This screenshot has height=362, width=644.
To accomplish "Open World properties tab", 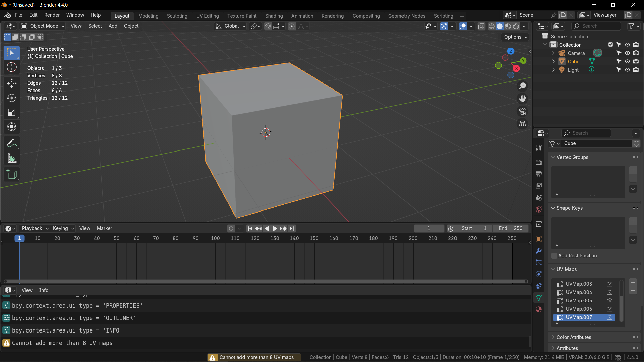I will [539, 209].
